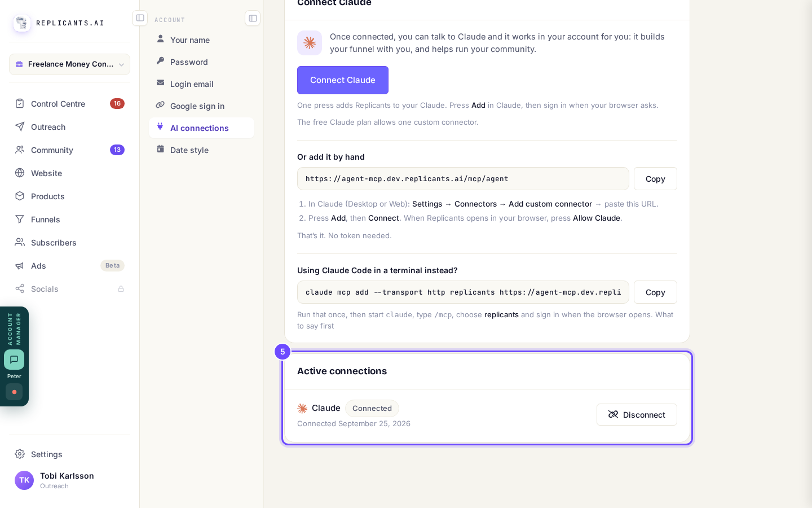Click 'Connected September 25, 2026' text
The width and height of the screenshot is (812, 508).
pyautogui.click(x=354, y=424)
